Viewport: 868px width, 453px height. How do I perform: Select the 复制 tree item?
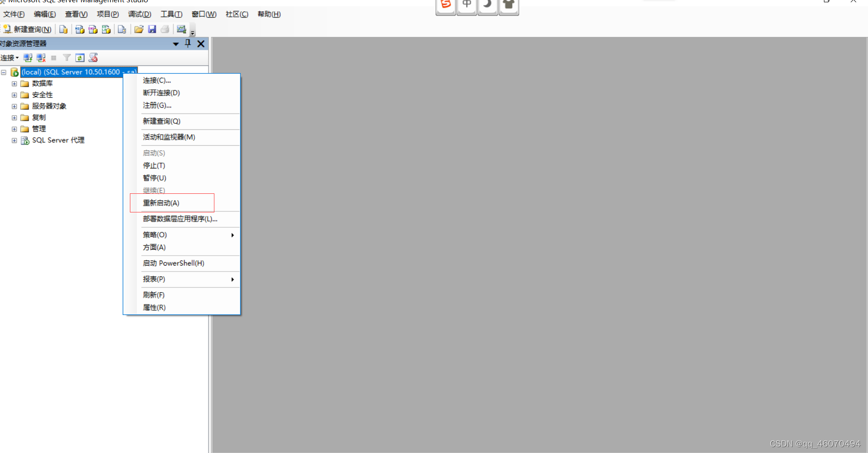(x=39, y=118)
